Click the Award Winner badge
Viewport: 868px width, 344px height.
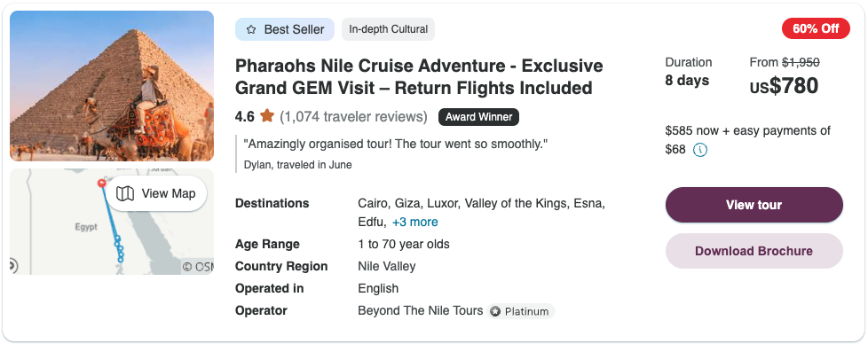[479, 117]
